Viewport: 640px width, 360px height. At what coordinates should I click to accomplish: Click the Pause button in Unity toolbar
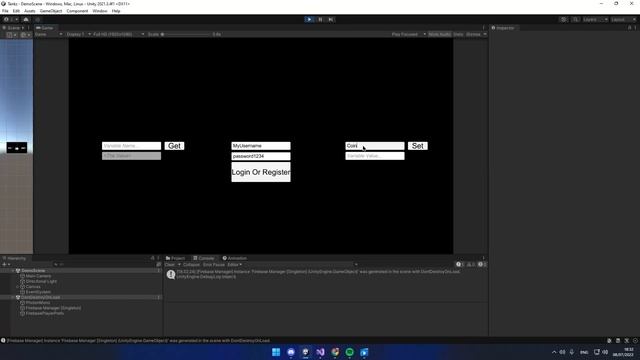click(320, 19)
